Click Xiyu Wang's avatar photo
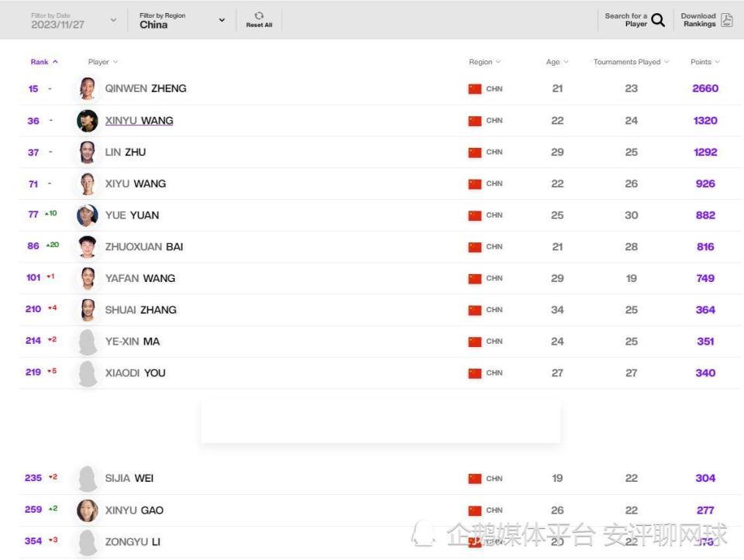This screenshot has width=744, height=560. coord(88,184)
